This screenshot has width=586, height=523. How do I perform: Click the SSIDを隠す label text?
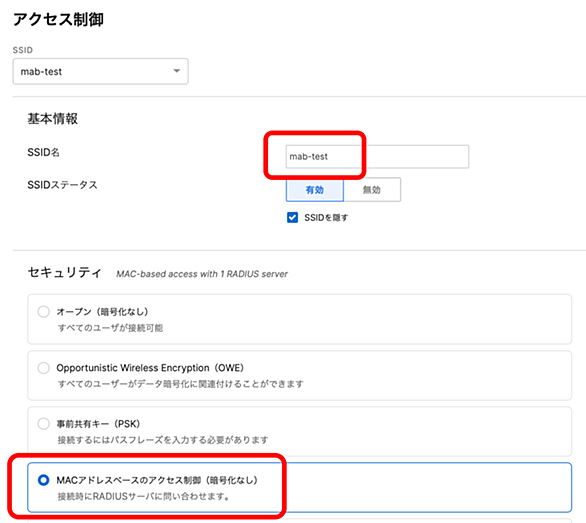tap(326, 218)
